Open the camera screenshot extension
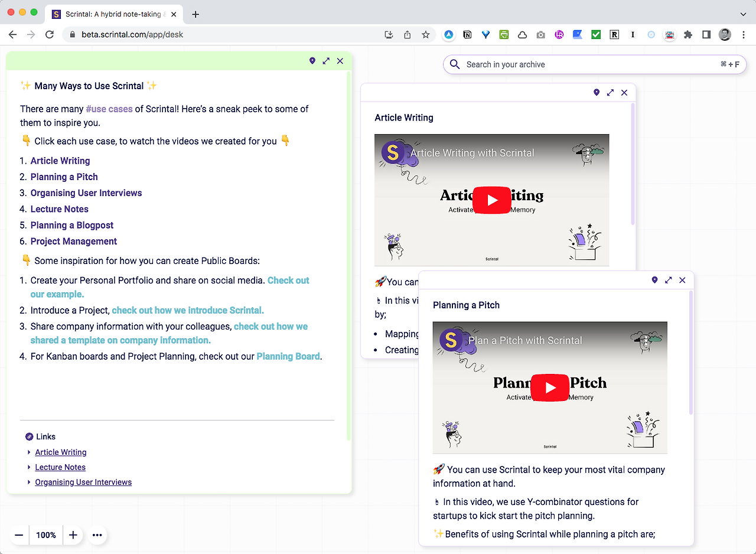756x554 pixels. pos(540,35)
